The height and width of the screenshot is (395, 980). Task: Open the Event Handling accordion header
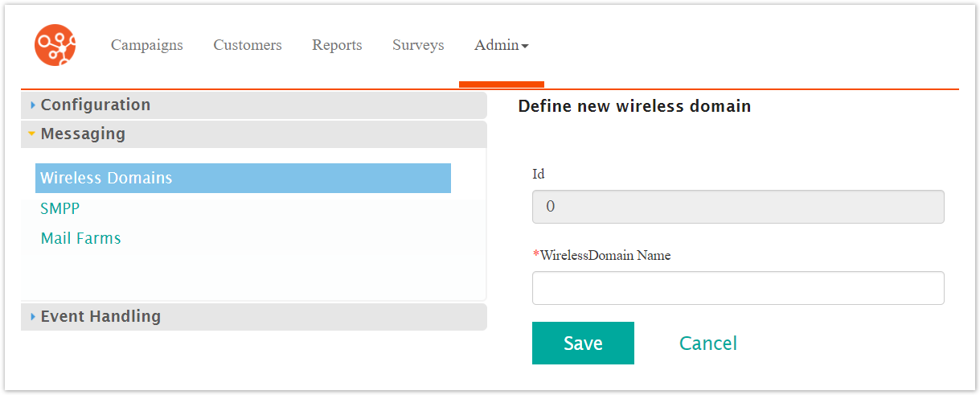pos(100,317)
